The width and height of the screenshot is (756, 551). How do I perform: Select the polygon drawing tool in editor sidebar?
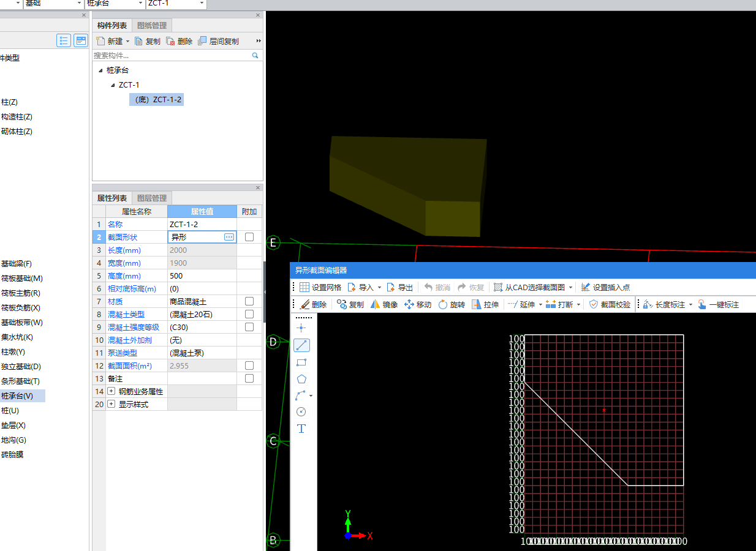(x=301, y=379)
